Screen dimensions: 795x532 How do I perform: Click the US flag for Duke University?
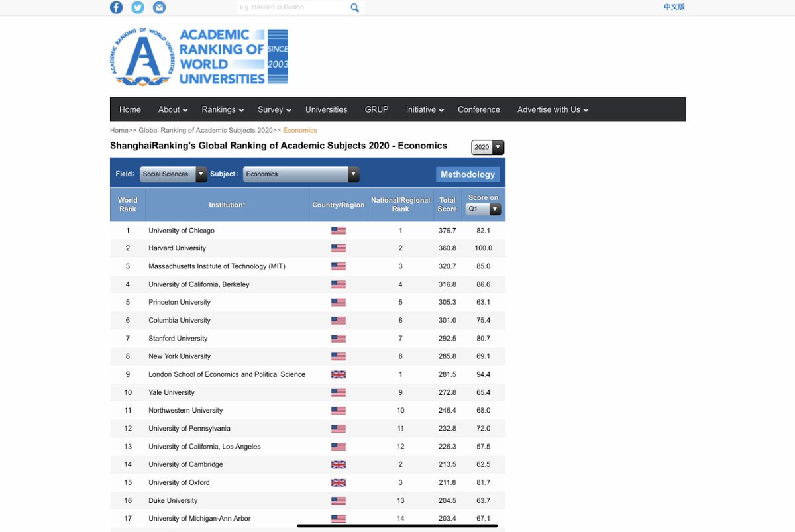(x=339, y=500)
